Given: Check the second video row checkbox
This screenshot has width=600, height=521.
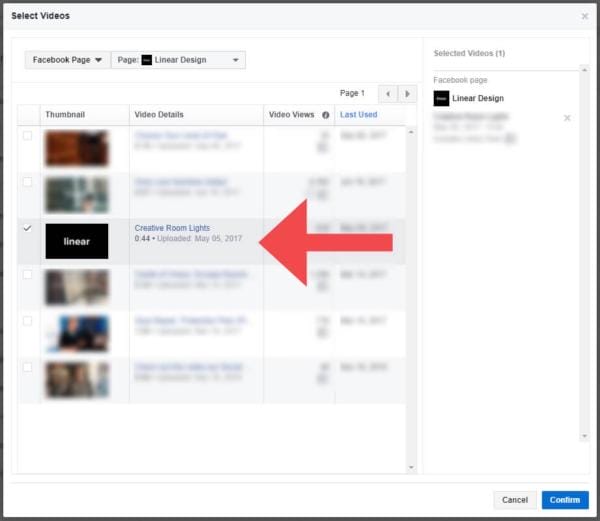Looking at the screenshot, I should [28, 182].
